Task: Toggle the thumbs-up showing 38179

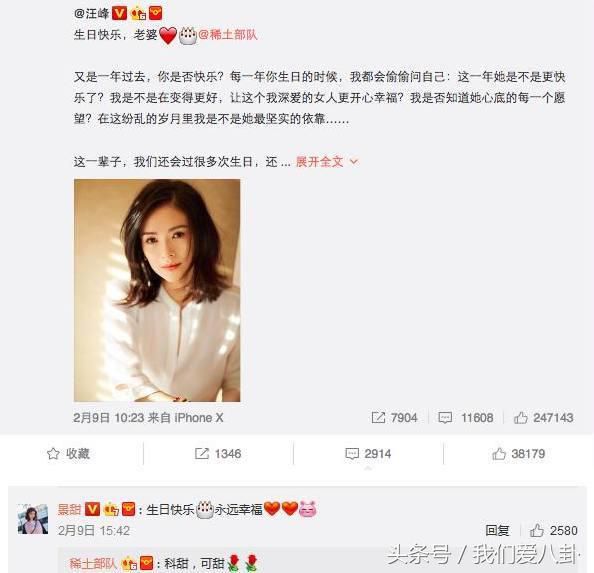Action: [x=518, y=453]
